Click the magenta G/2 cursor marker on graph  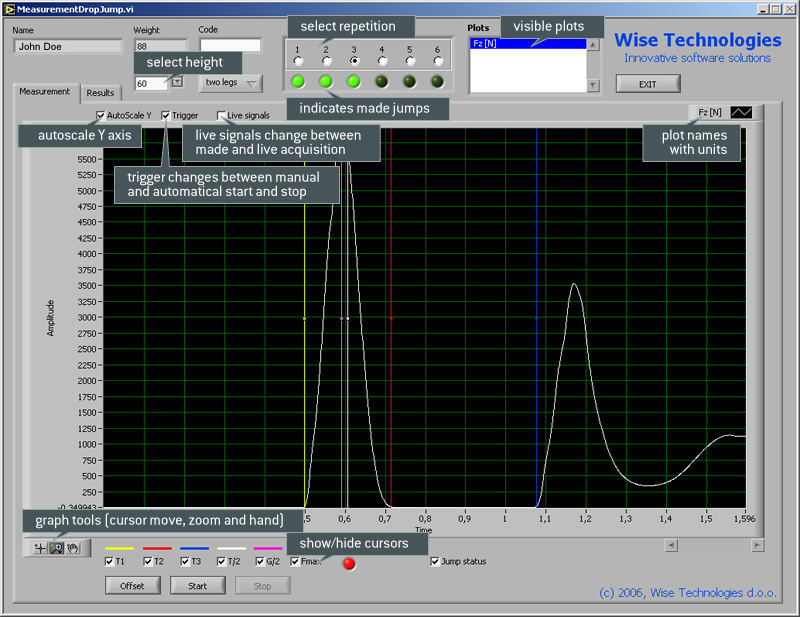pyautogui.click(x=341, y=318)
